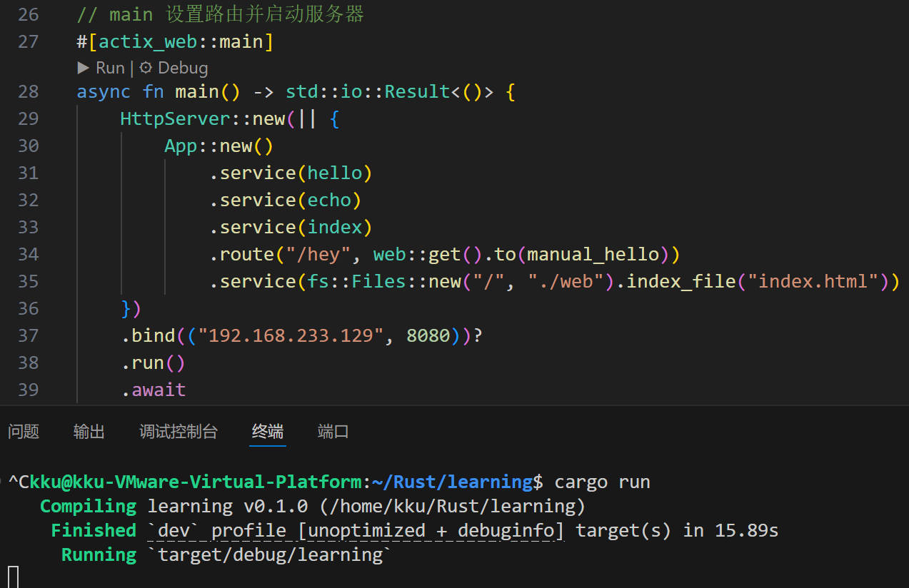
Task: Click the command marker beside cargo run
Action: (3, 482)
